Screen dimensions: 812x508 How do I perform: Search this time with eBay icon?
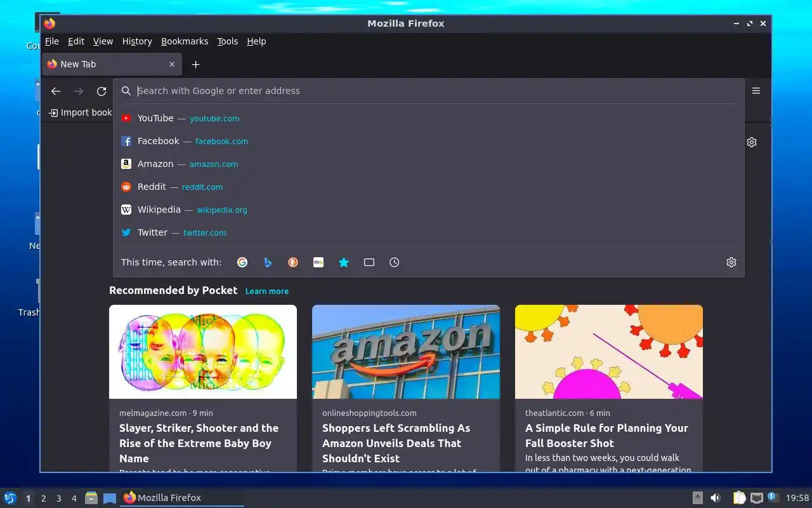(x=318, y=262)
